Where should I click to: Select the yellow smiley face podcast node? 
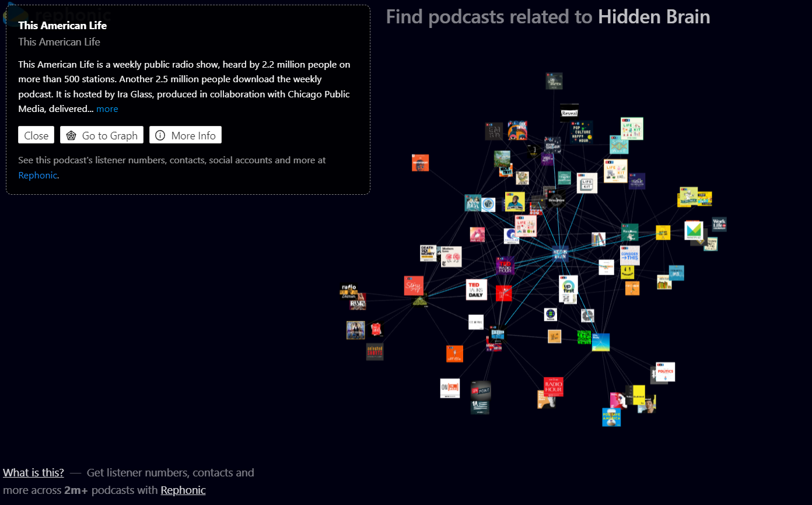tap(627, 272)
